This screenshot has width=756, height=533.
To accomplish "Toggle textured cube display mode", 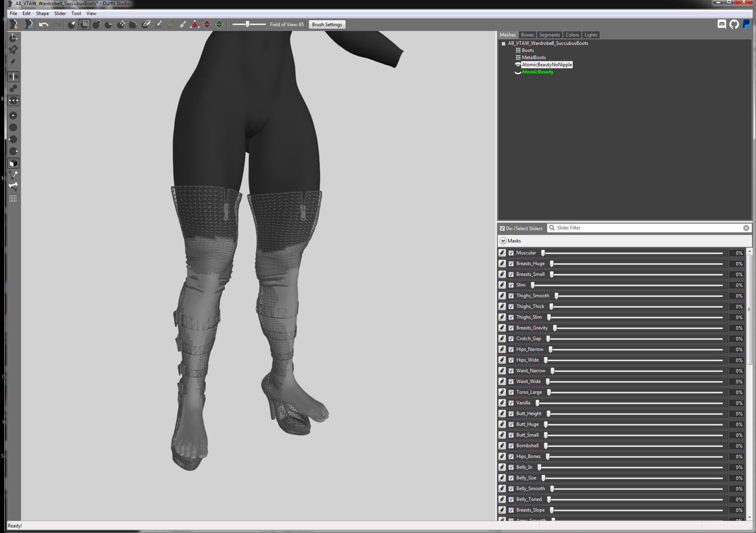I will pos(13,163).
